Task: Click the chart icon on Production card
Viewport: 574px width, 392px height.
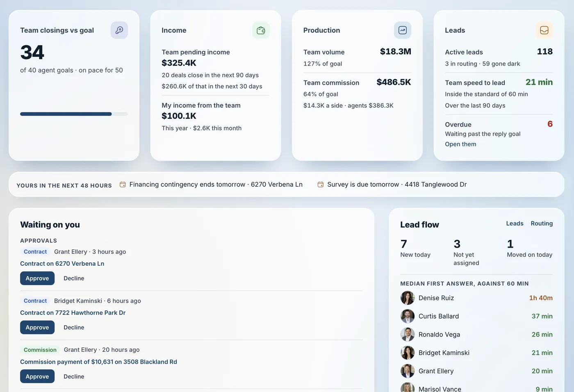Action: click(x=403, y=30)
